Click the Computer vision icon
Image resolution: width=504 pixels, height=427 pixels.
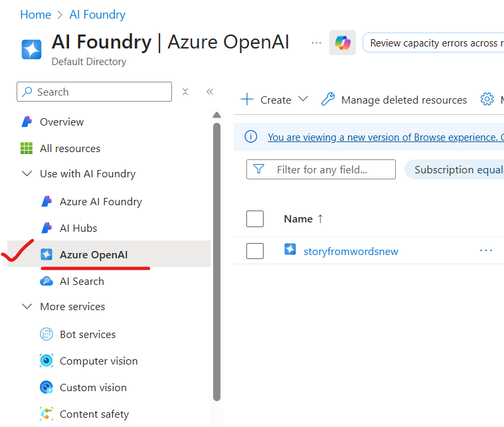[46, 361]
